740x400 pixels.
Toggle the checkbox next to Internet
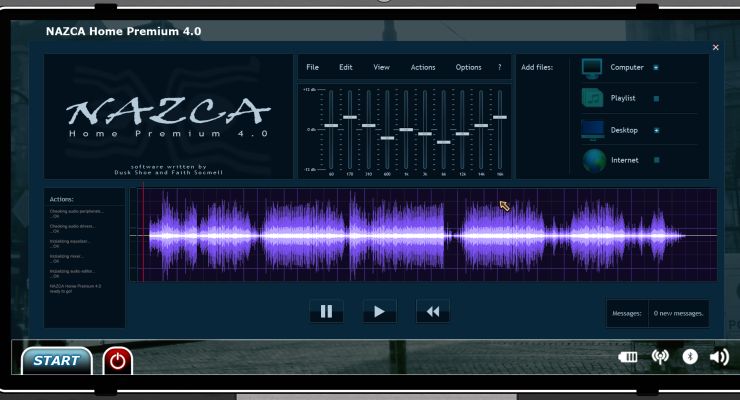[656, 160]
